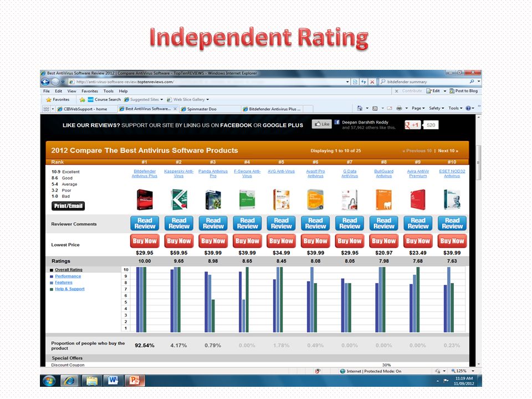Open ESET NOD32 Antivirus link

click(452, 173)
